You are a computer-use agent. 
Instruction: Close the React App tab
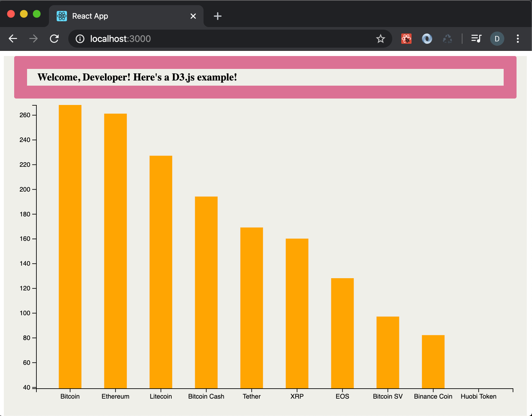point(193,16)
